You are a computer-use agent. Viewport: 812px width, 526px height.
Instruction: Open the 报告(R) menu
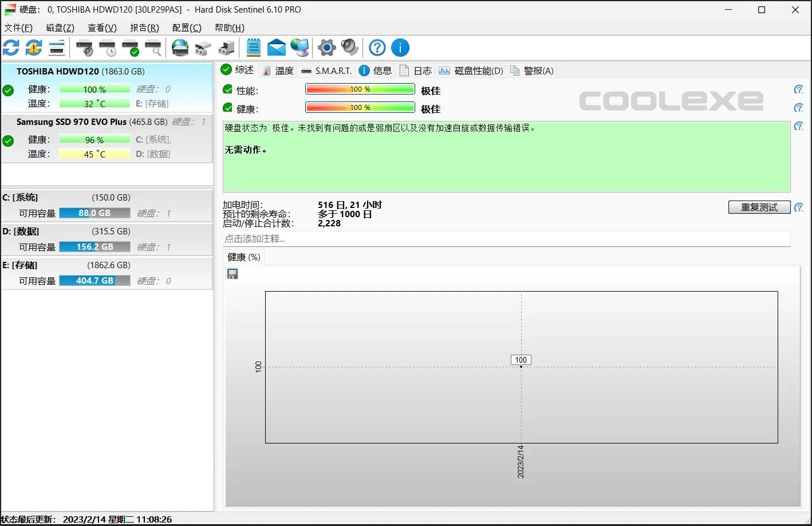[x=144, y=28]
